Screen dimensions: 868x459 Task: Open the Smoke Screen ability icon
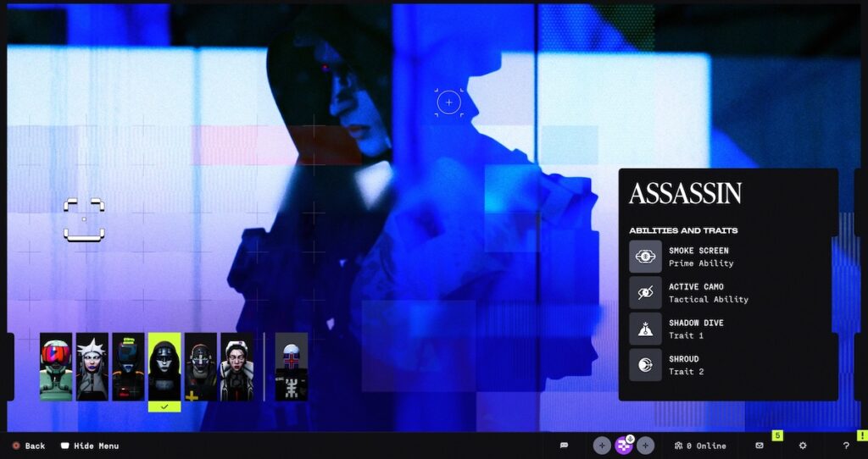(x=645, y=257)
